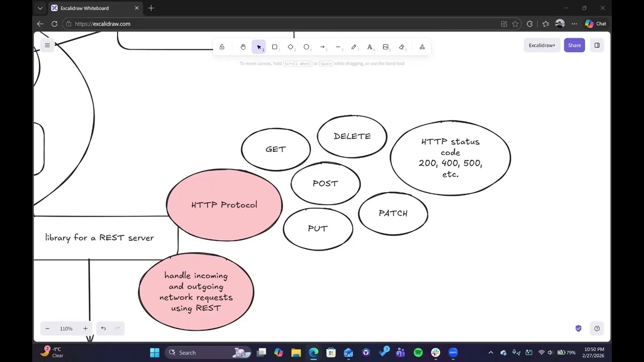Expand the browser tab search dropdown
The height and width of the screenshot is (362, 644).
pos(40,8)
